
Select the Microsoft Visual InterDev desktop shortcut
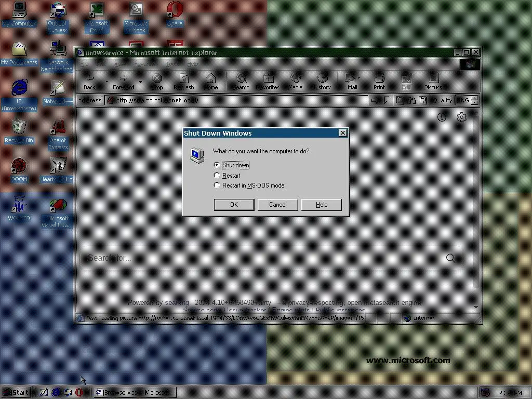tap(58, 212)
